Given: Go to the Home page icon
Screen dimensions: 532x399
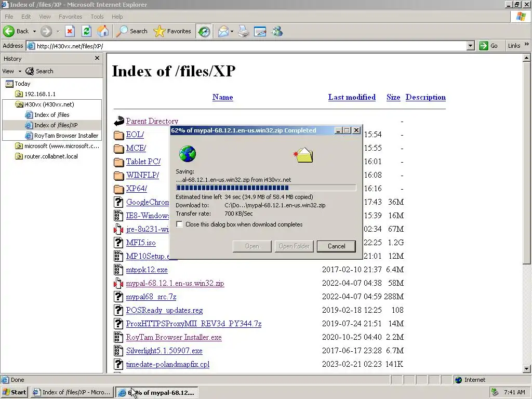Looking at the screenshot, I should [103, 31].
